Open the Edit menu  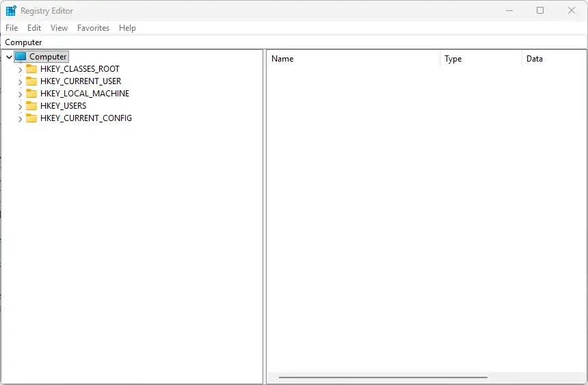pyautogui.click(x=34, y=28)
